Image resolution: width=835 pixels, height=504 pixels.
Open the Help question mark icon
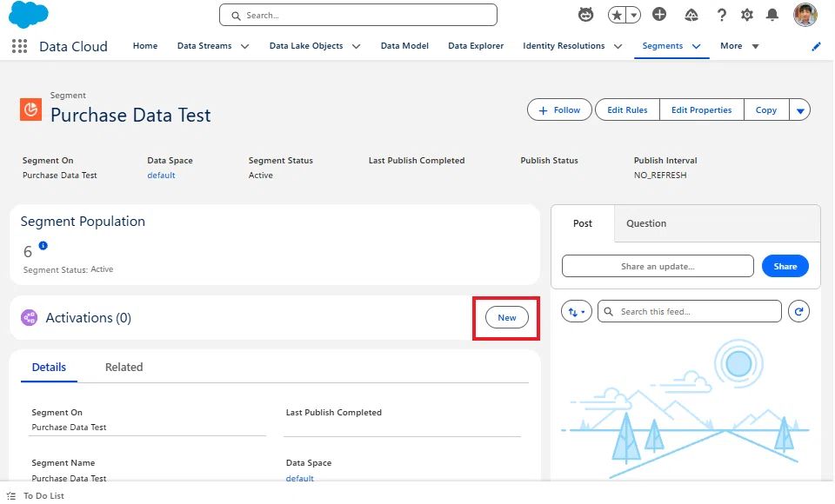722,15
